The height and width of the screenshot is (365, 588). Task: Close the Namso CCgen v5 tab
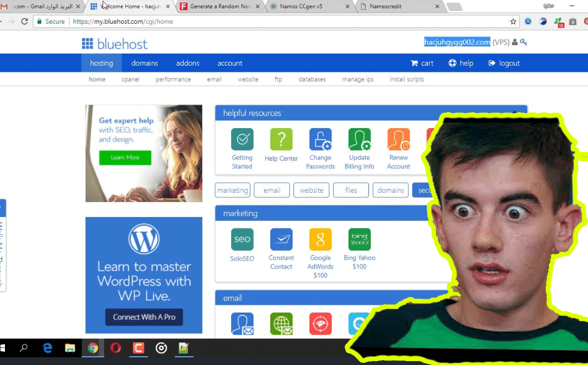[x=348, y=7]
